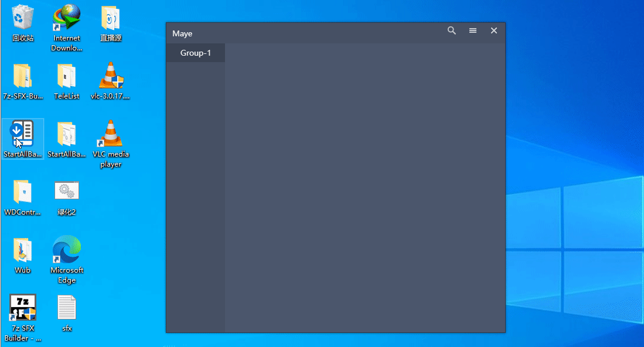Open Maye hamburger menu
The height and width of the screenshot is (347, 644).
pos(473,31)
